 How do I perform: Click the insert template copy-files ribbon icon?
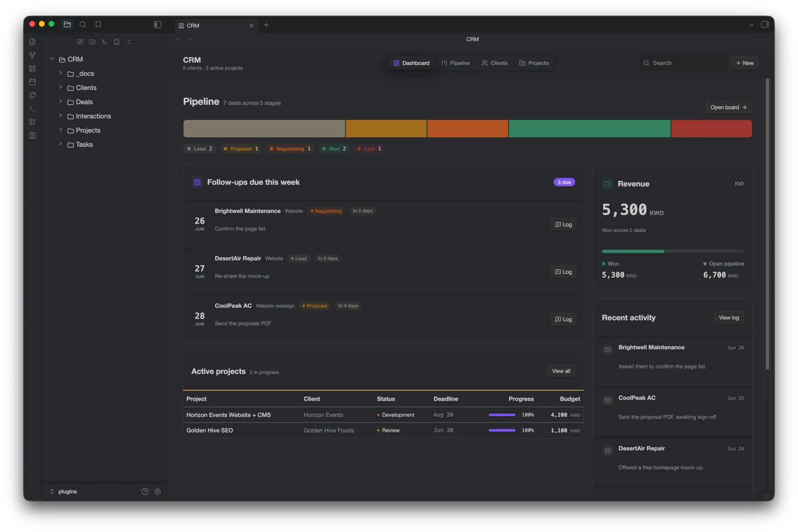coord(32,95)
